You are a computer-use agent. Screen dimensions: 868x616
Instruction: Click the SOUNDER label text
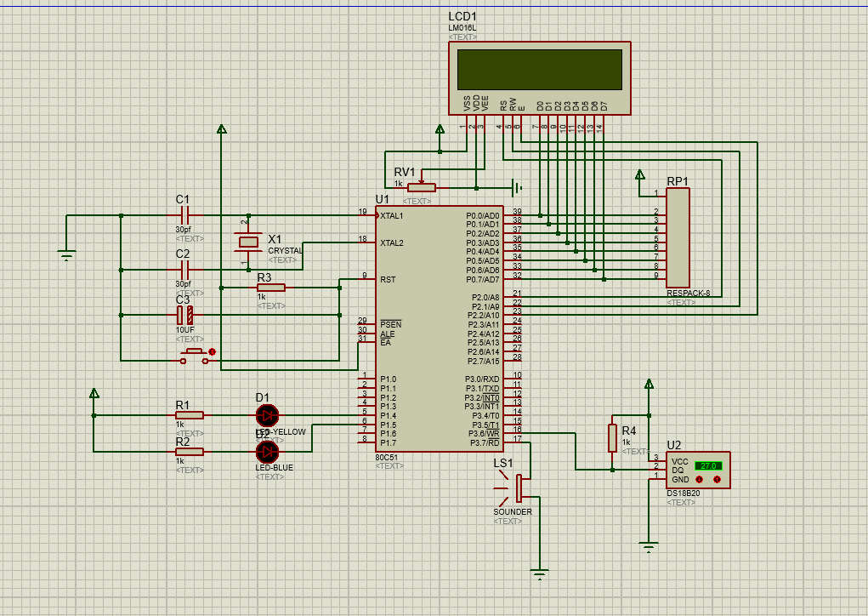point(513,512)
